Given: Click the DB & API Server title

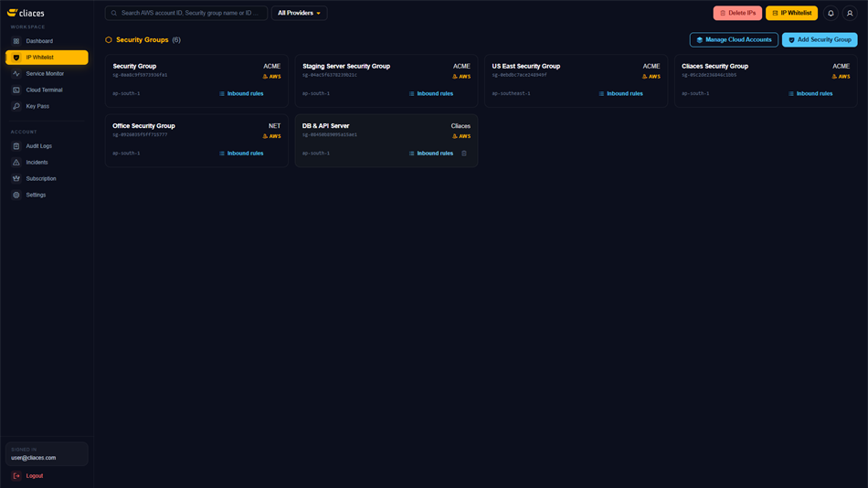Looking at the screenshot, I should pos(325,126).
